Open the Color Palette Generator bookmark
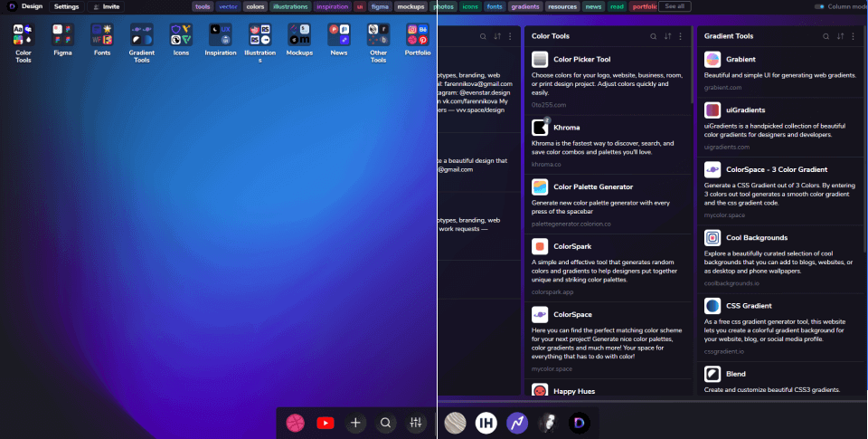 click(608, 204)
